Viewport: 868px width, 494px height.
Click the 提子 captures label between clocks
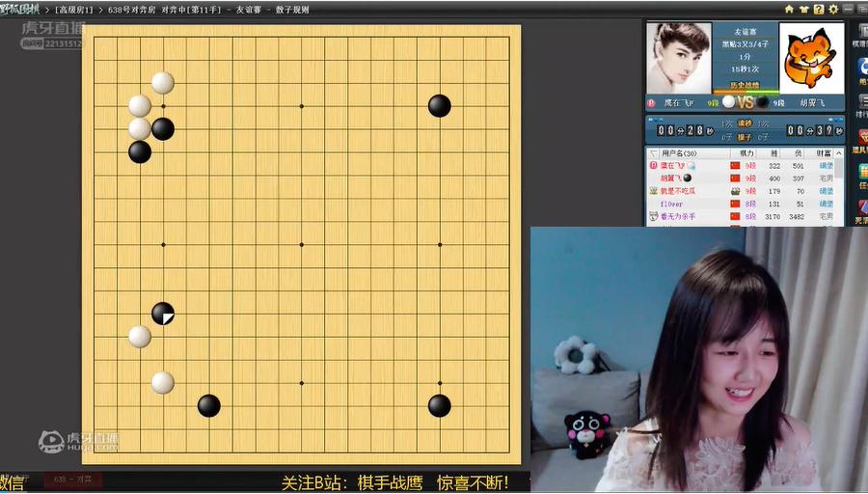point(745,137)
